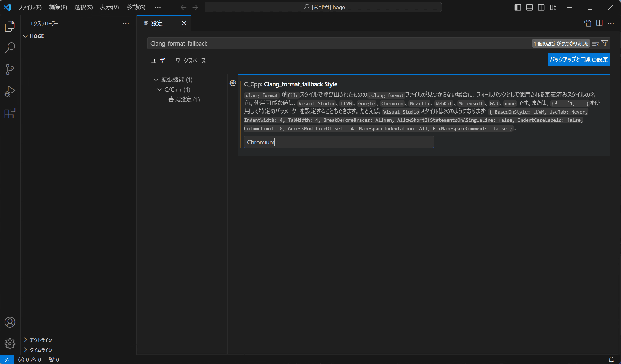Open the 移動(G) menu

tap(136, 7)
